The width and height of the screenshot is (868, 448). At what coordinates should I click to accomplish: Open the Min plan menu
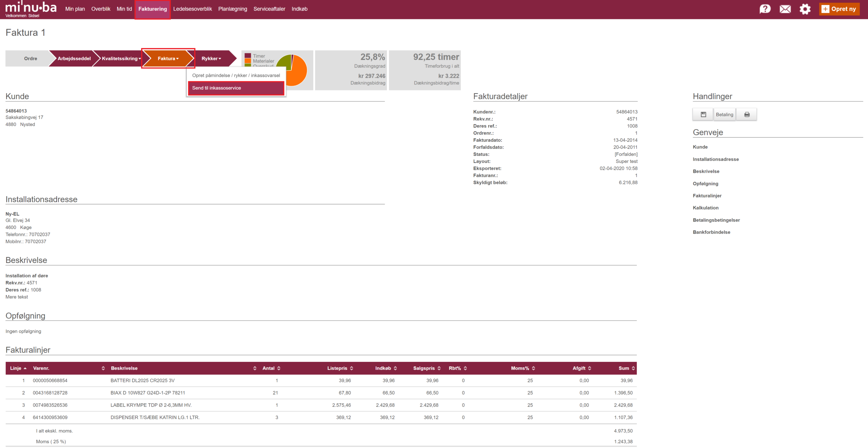(75, 9)
